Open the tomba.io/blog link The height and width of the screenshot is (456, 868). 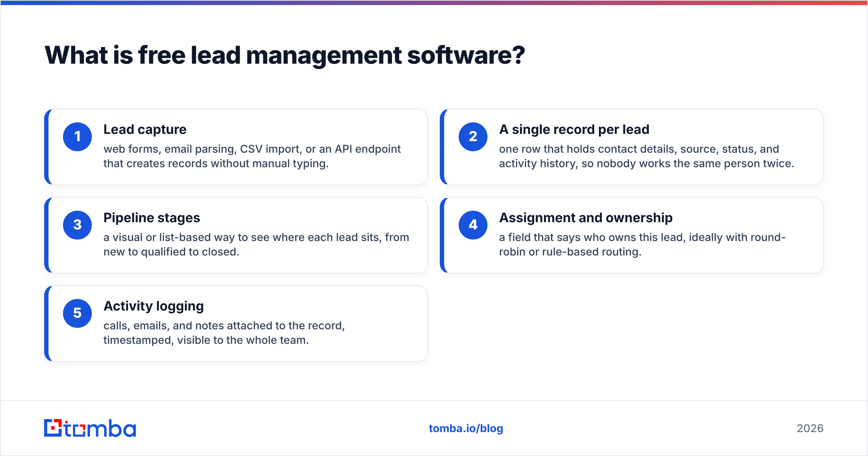coord(466,428)
